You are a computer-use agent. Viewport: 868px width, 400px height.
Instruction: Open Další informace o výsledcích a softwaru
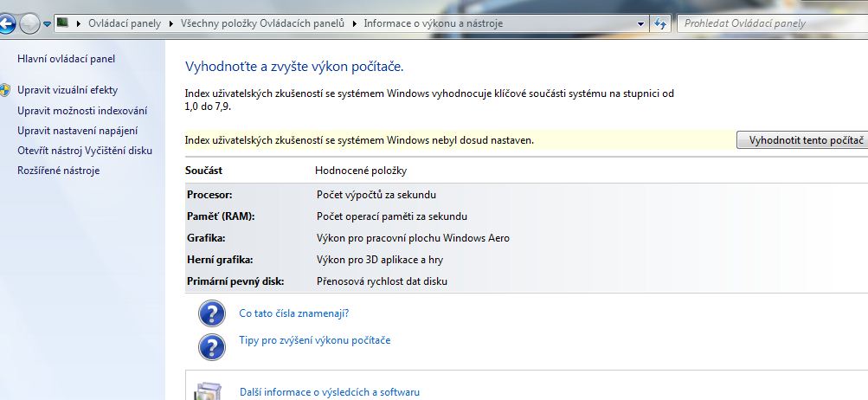330,392
